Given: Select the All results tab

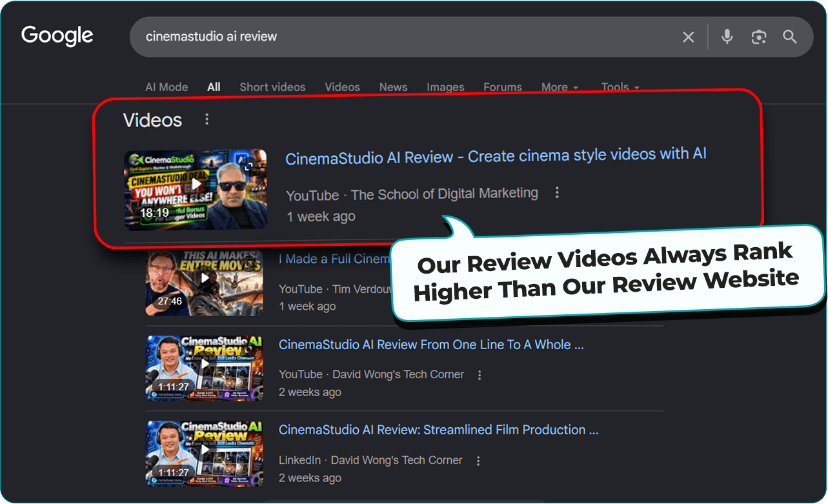Looking at the screenshot, I should pyautogui.click(x=214, y=87).
